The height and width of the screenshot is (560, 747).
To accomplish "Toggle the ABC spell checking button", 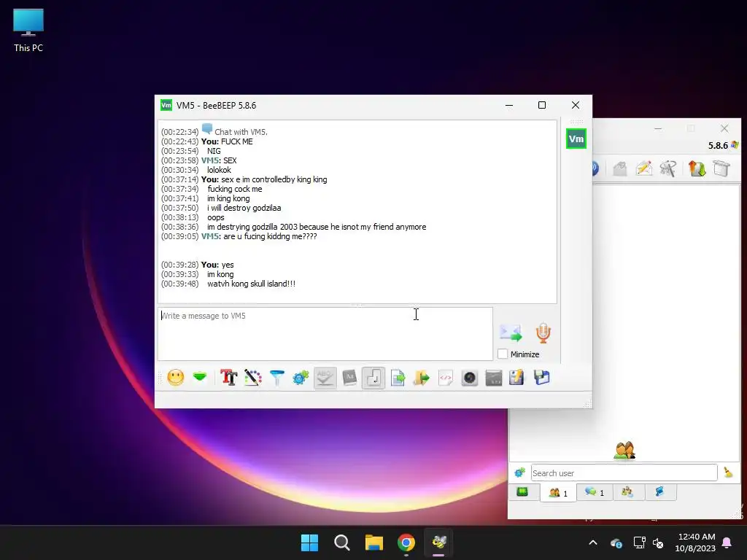I will point(325,378).
